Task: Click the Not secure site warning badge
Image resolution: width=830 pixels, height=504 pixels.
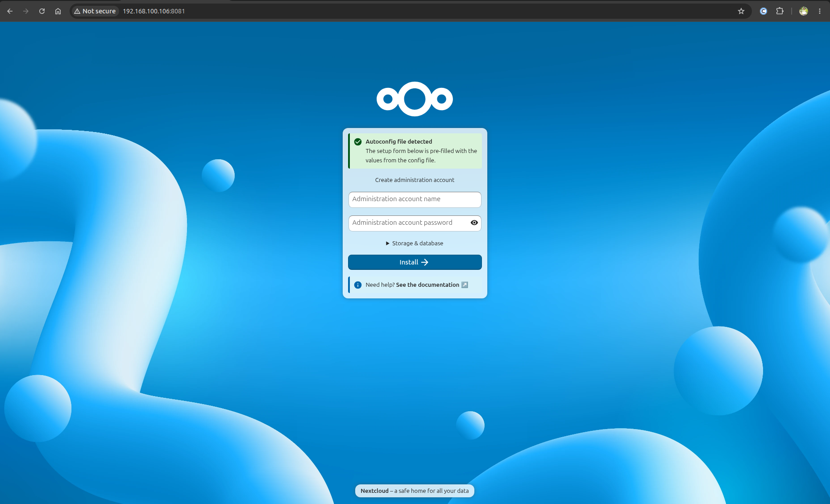Action: 95,11
